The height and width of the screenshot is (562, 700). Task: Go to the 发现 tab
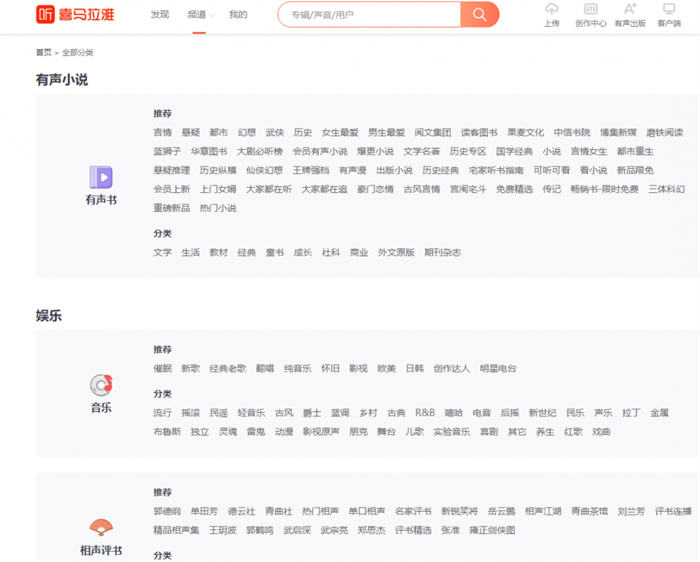pos(160,15)
